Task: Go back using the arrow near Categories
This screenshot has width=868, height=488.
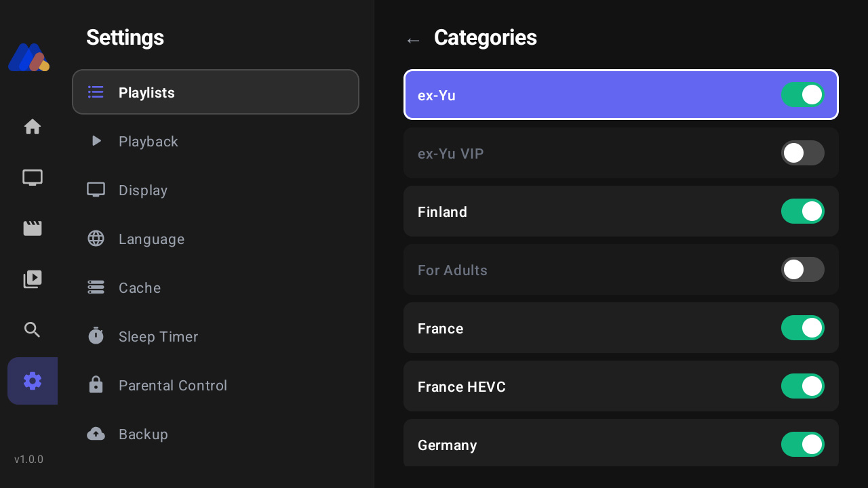Action: click(x=413, y=40)
